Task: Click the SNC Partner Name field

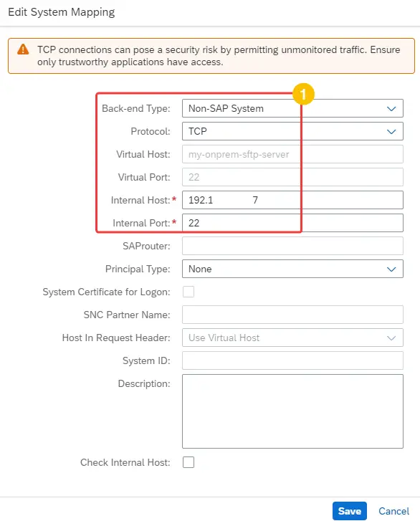Action: (x=292, y=315)
